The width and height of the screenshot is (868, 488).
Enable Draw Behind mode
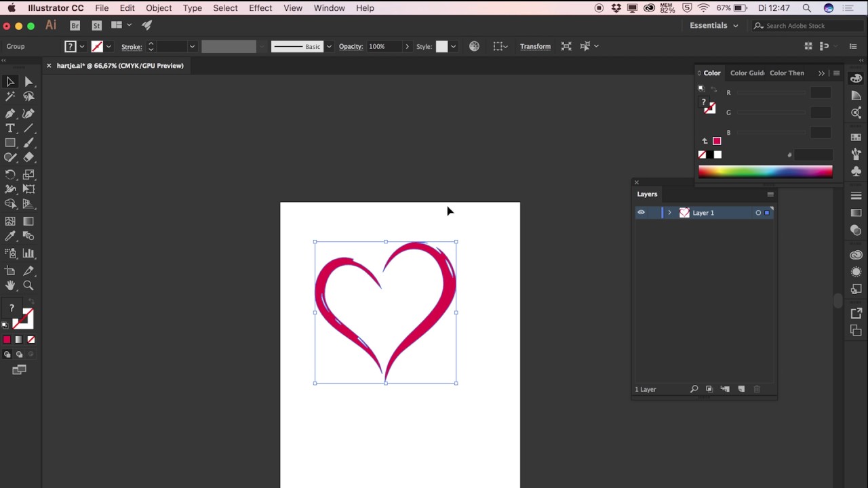coord(19,354)
